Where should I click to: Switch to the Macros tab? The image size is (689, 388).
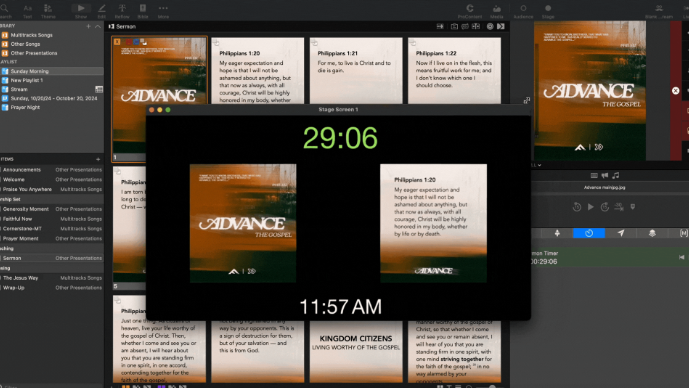[x=684, y=233]
